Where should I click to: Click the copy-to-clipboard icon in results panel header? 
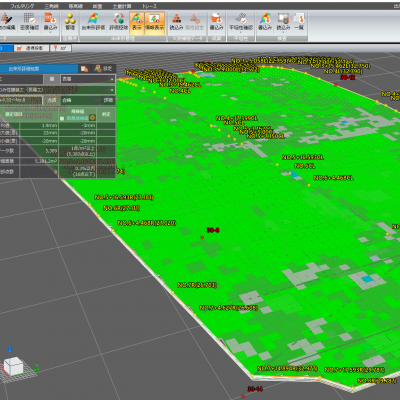pos(84,69)
